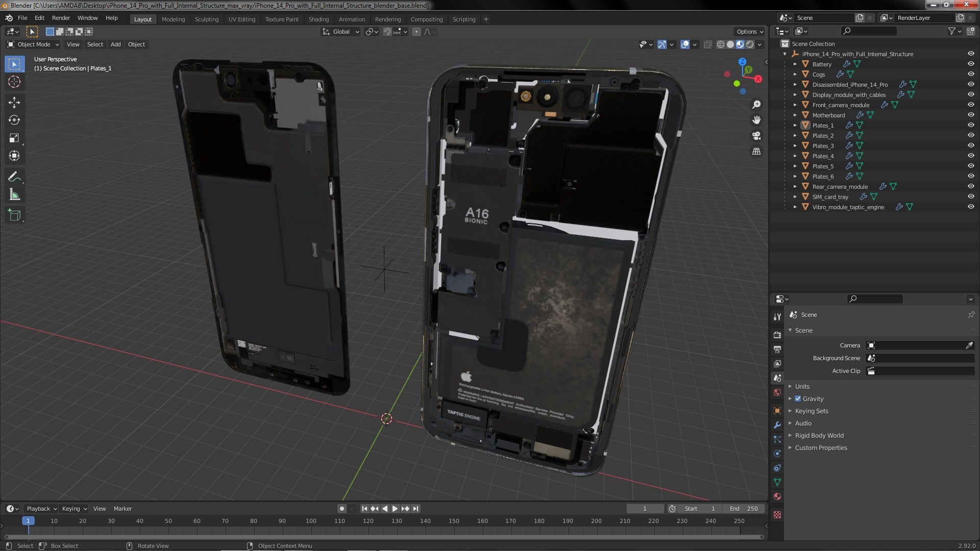Open the Particles properties tab

(x=777, y=439)
